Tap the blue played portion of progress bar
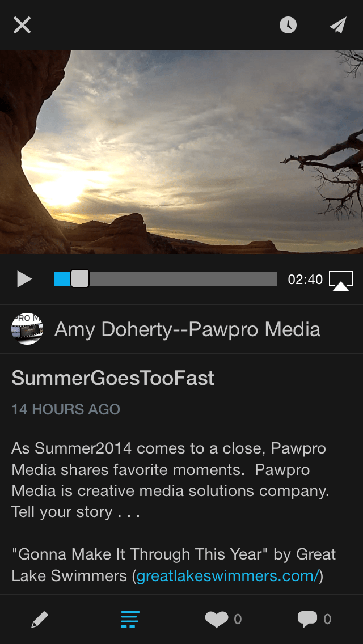363x644 pixels. tap(62, 279)
